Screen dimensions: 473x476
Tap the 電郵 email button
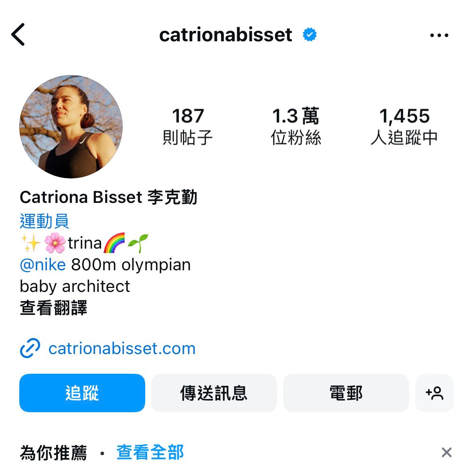click(346, 393)
